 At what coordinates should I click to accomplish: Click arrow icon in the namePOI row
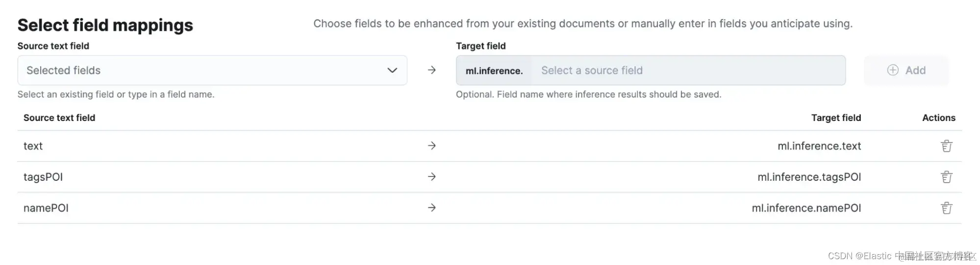click(x=431, y=208)
